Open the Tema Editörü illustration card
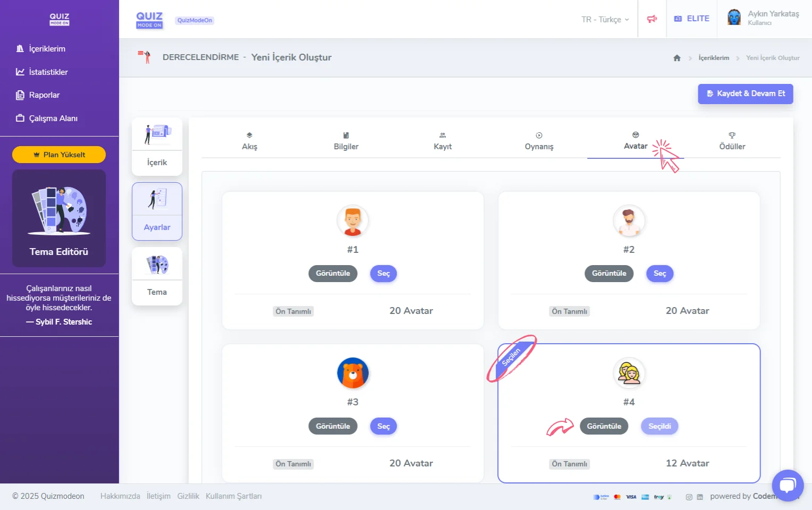Image resolution: width=812 pixels, height=510 pixels. coord(59,218)
